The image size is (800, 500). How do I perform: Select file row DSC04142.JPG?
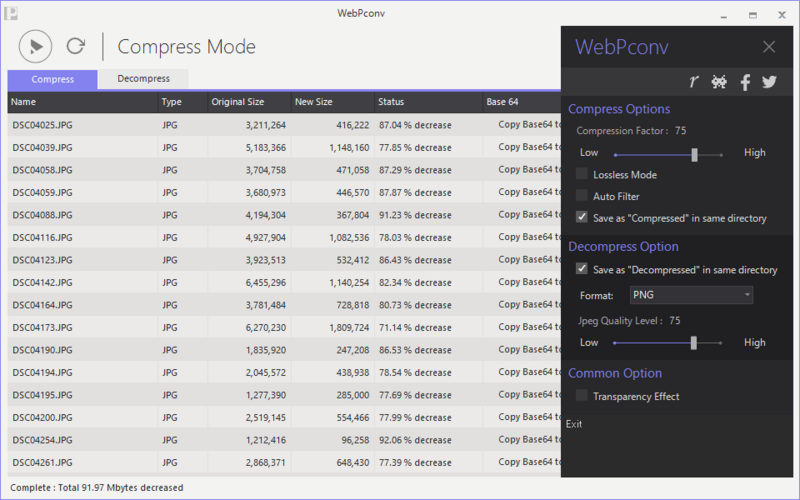click(284, 282)
